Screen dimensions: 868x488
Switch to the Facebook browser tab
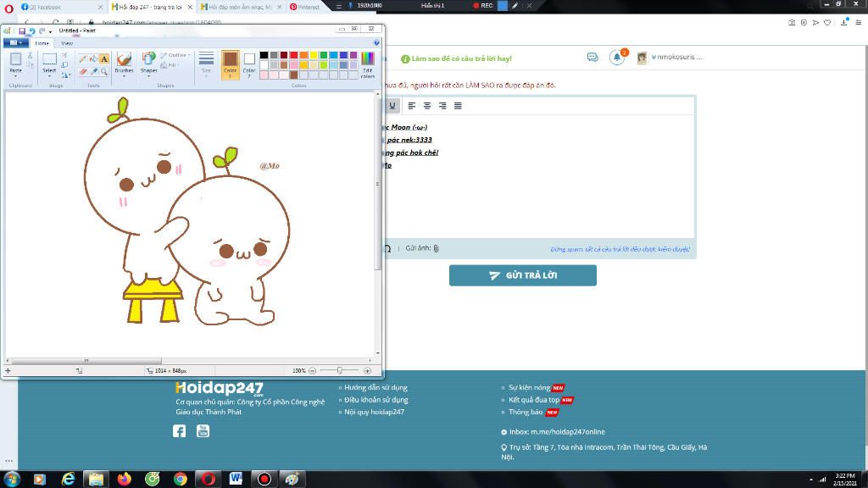[x=60, y=7]
